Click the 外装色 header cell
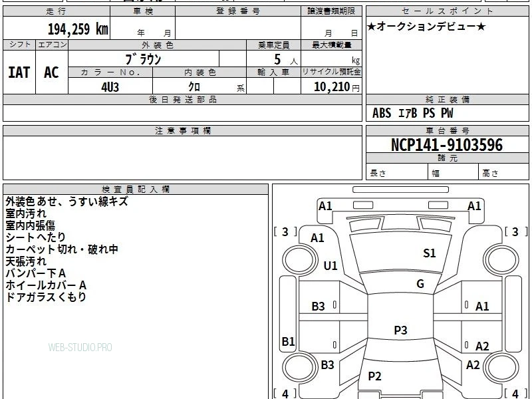The image size is (532, 399). (158, 45)
